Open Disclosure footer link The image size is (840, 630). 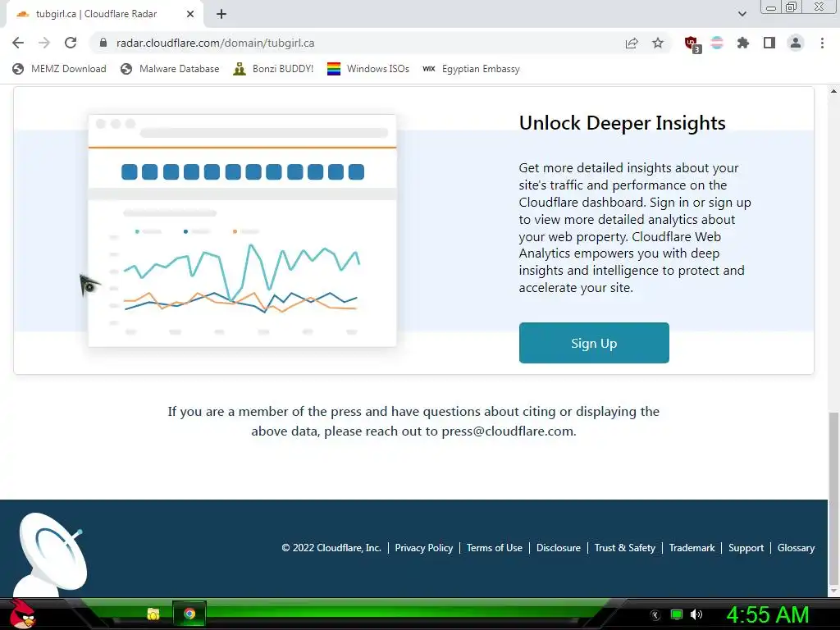tap(558, 547)
